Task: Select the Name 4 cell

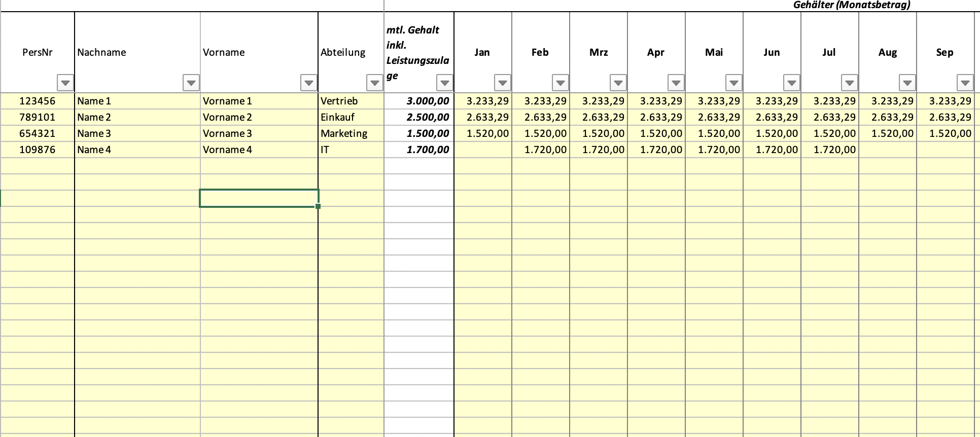Action: (x=137, y=150)
